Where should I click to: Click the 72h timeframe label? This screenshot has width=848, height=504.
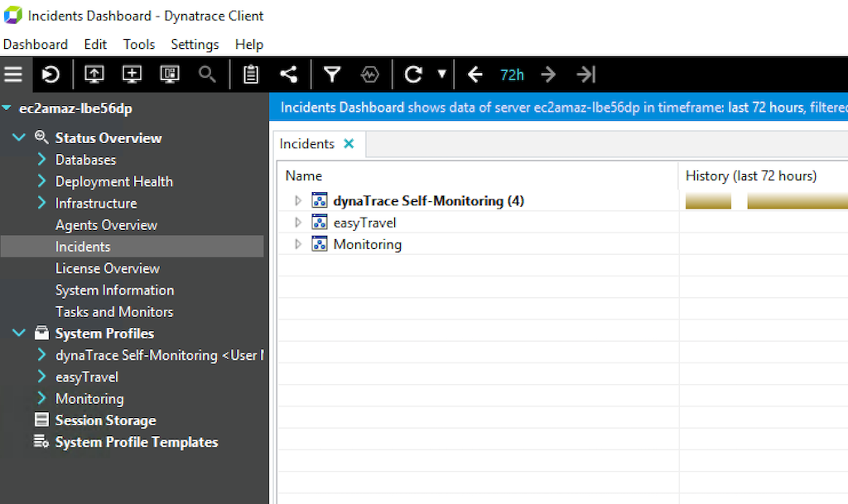[512, 74]
